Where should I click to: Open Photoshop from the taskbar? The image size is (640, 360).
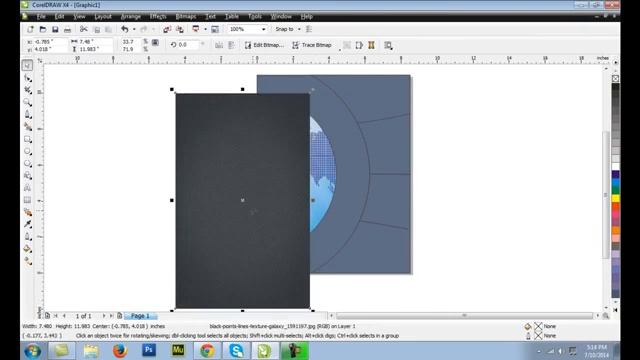[x=149, y=351]
